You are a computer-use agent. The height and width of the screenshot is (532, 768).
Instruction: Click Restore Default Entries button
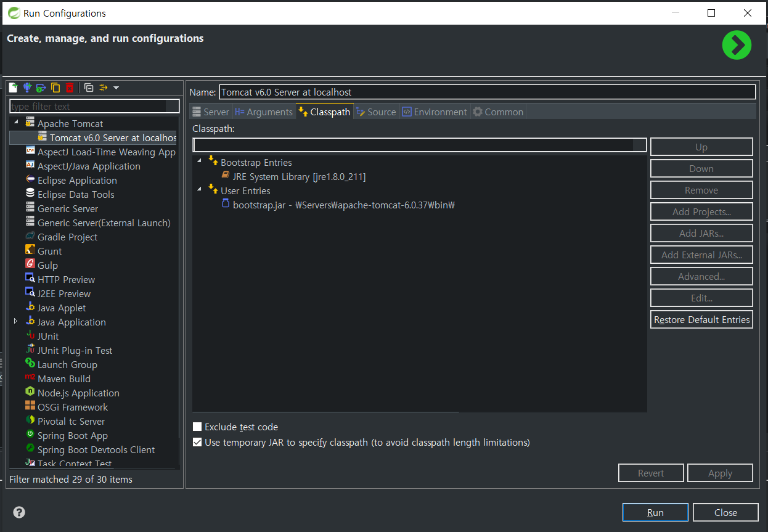(701, 319)
